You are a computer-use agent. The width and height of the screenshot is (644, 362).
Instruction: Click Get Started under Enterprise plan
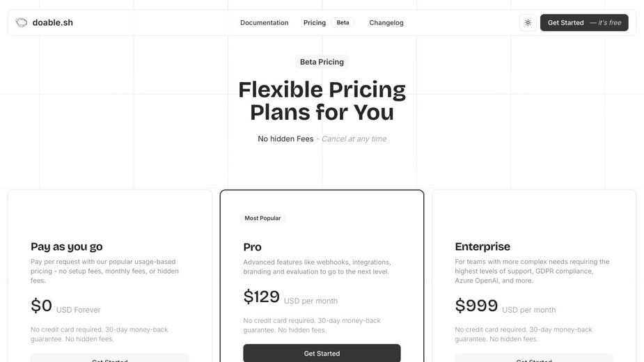(534, 358)
